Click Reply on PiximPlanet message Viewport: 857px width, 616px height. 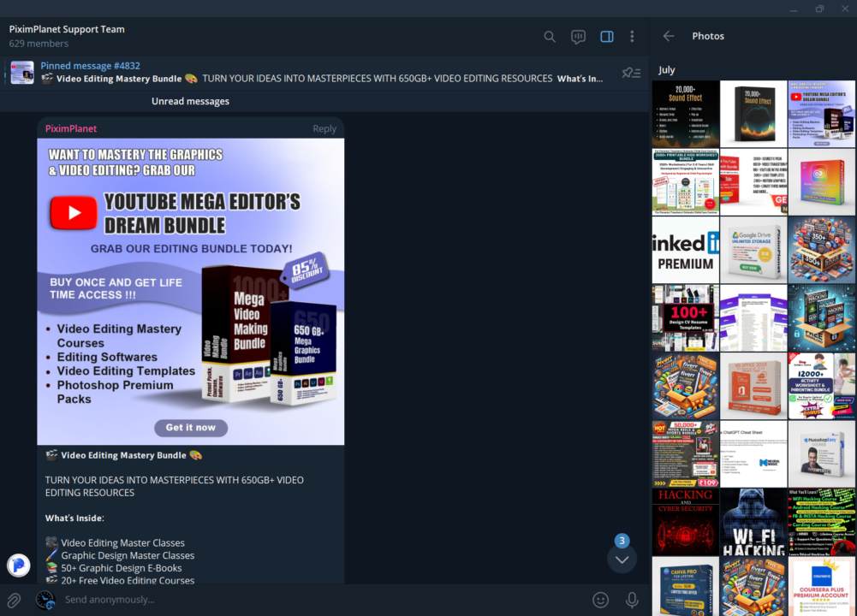click(324, 129)
